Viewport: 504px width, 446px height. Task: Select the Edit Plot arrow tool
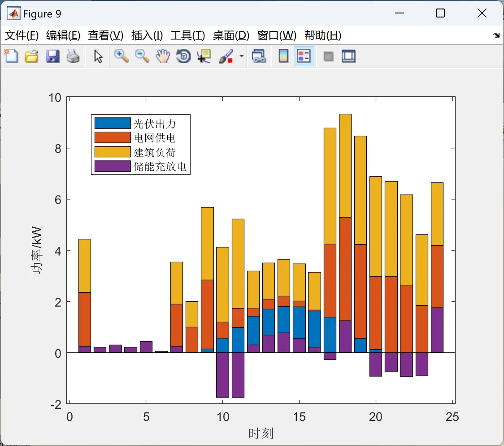click(x=98, y=56)
